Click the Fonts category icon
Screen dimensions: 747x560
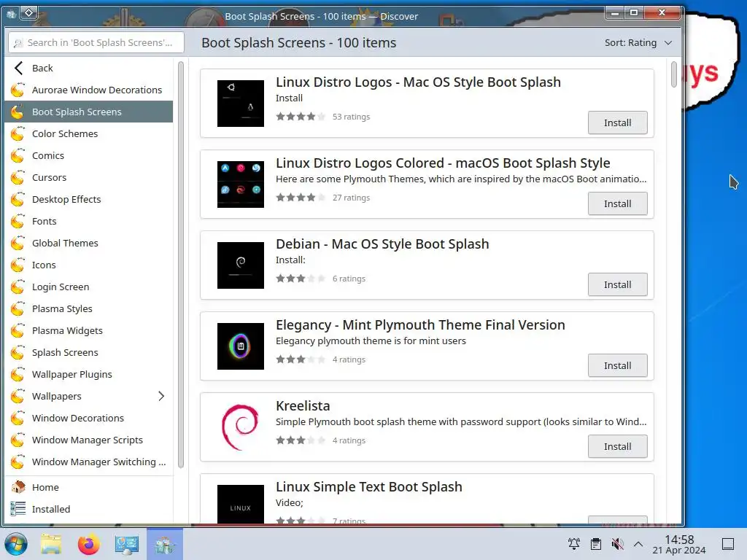tap(18, 222)
